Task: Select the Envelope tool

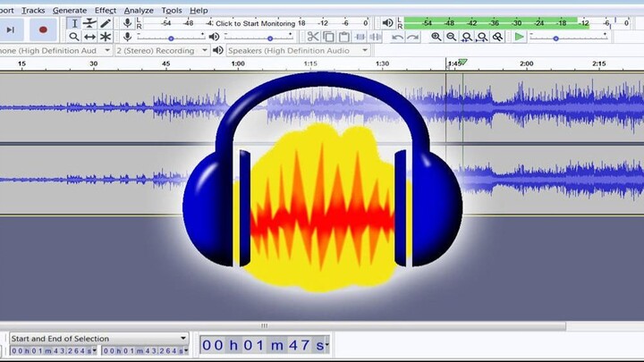Action: [89, 23]
